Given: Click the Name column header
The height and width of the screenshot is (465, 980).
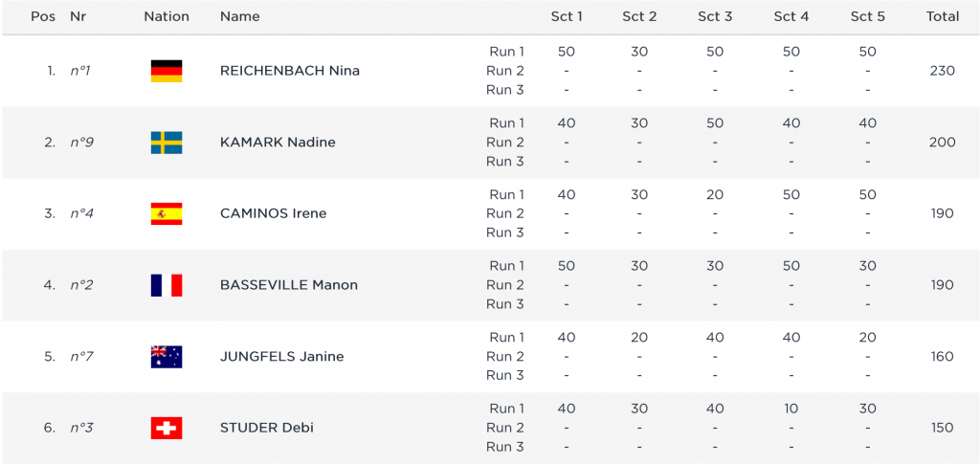Looking at the screenshot, I should coord(239,16).
